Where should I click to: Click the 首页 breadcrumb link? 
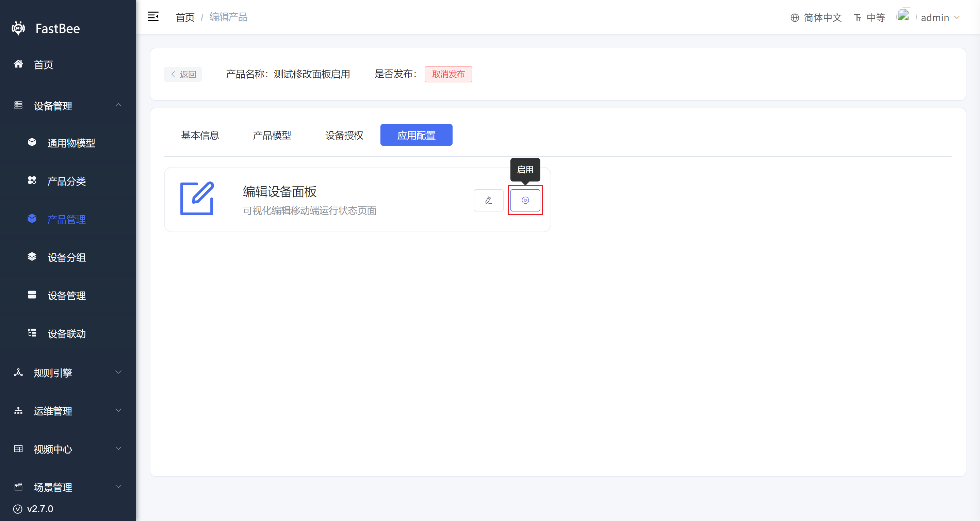pyautogui.click(x=185, y=17)
